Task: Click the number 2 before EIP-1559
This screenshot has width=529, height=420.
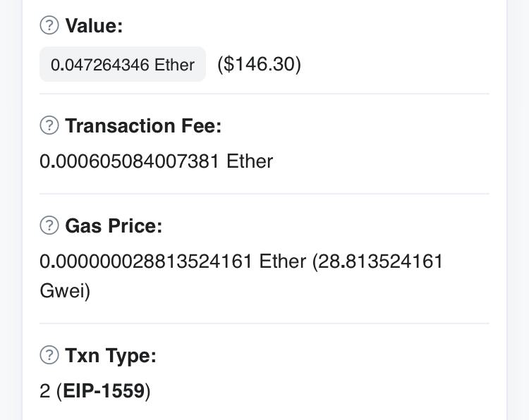Action: point(44,391)
